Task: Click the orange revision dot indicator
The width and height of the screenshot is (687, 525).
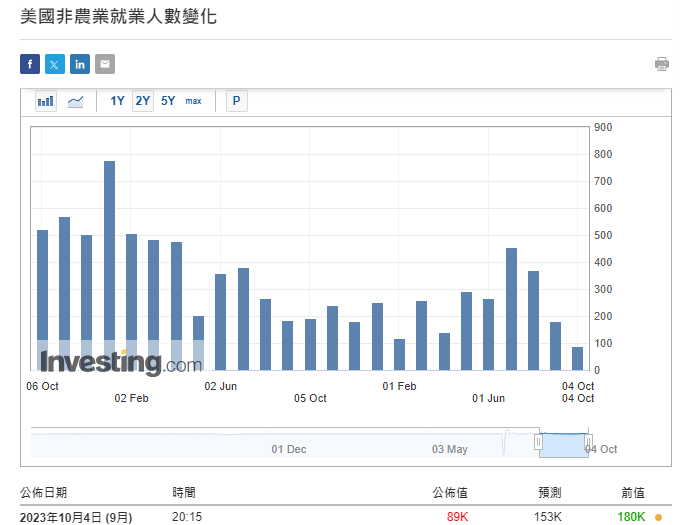Action: click(658, 518)
